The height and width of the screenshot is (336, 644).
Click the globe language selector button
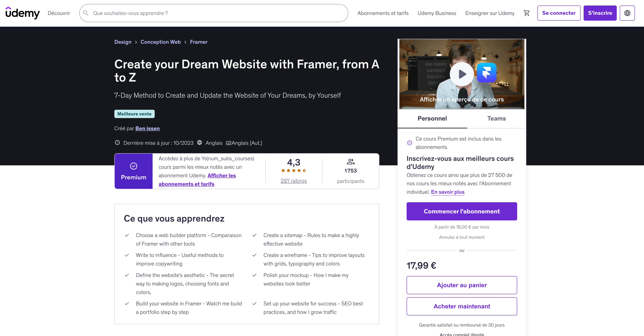point(627,13)
